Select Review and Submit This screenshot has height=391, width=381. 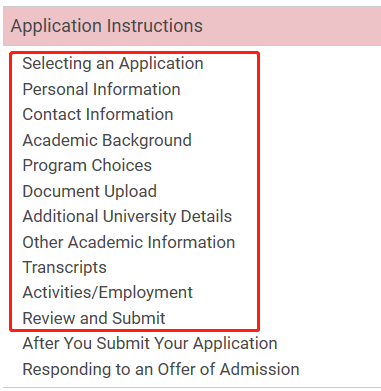tap(94, 318)
